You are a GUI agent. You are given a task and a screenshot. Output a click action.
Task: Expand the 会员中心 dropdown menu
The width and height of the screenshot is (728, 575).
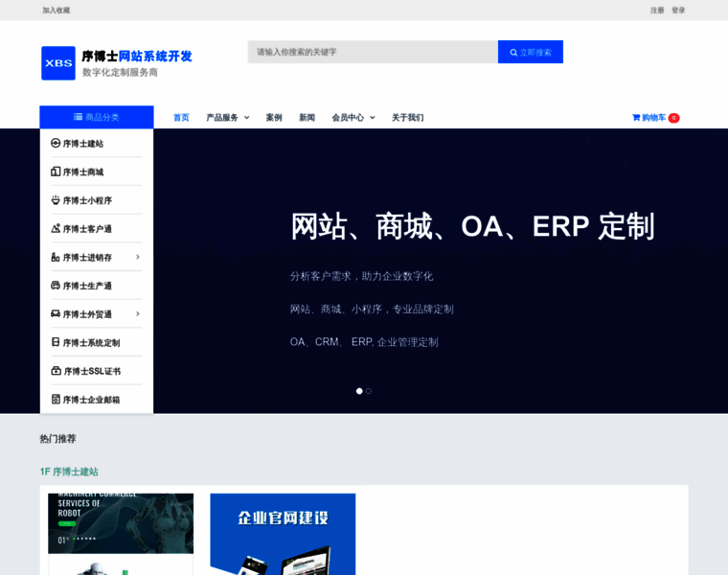click(x=353, y=118)
